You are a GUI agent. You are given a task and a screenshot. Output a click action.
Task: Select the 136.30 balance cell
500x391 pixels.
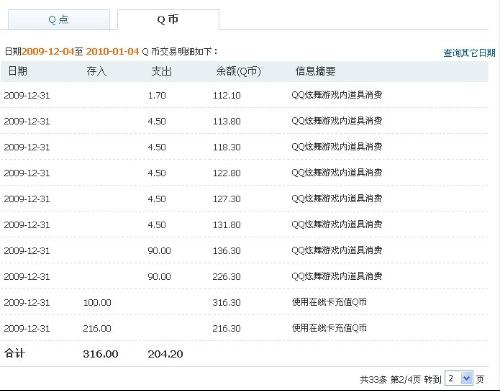tap(227, 251)
